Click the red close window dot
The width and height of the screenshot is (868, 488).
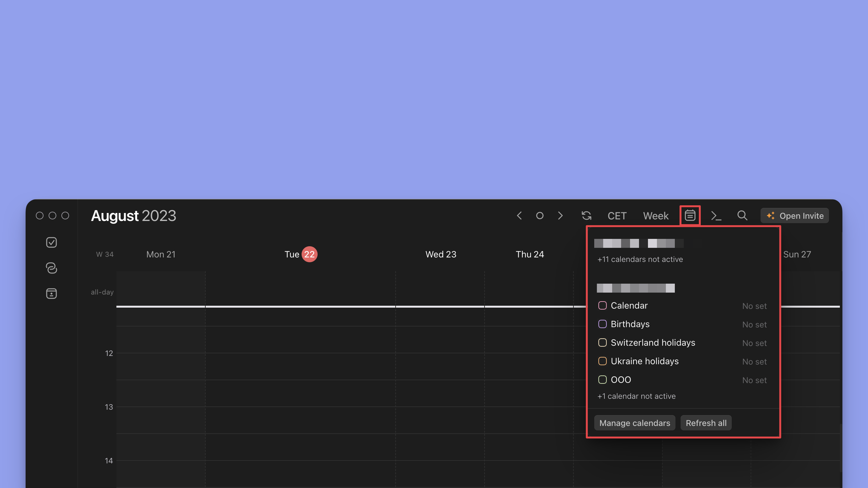39,216
